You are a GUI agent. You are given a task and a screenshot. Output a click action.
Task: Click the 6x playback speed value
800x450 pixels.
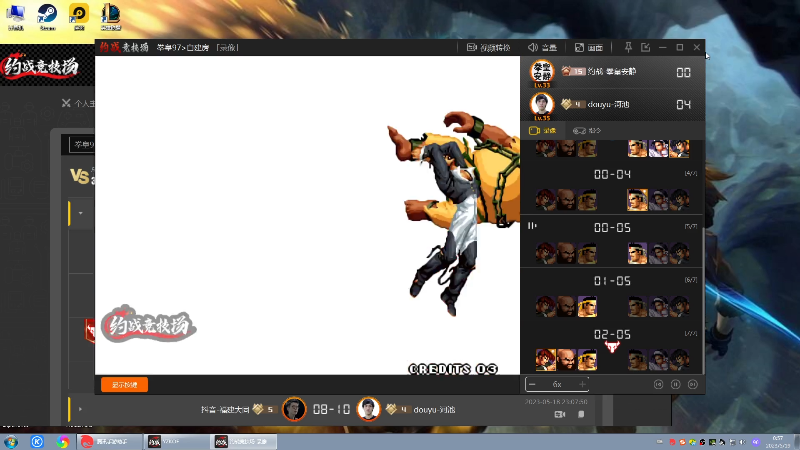pos(557,384)
